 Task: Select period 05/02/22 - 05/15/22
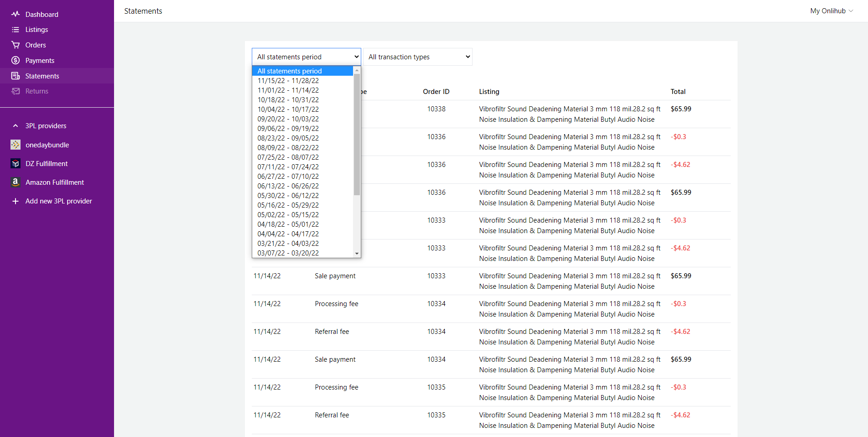tap(302, 215)
